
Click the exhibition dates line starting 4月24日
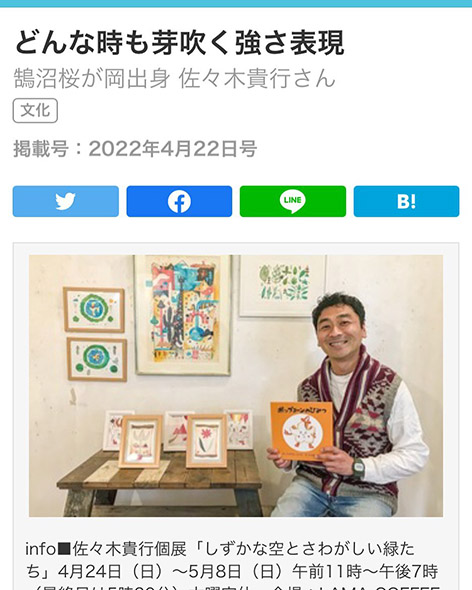248,572
